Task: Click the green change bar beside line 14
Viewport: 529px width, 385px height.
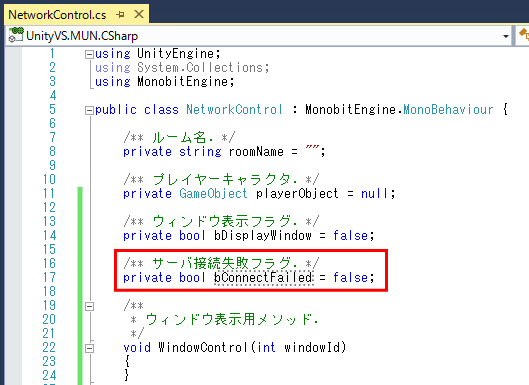Action: tap(80, 236)
